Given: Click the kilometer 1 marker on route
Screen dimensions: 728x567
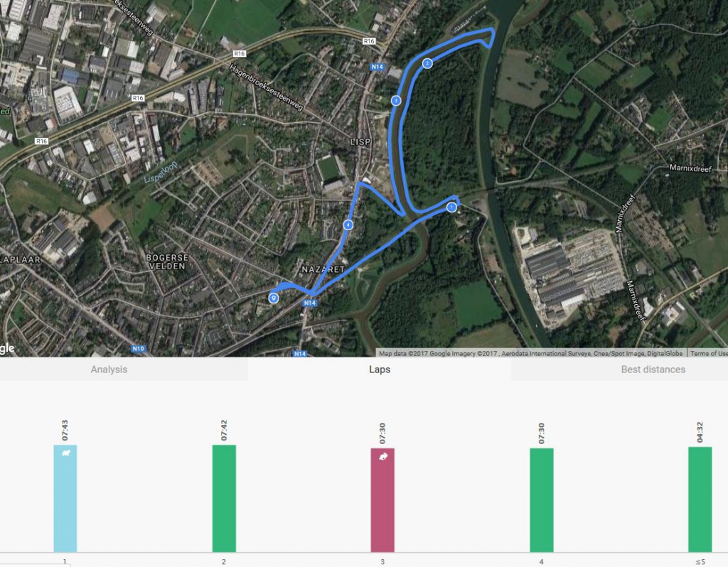Looking at the screenshot, I should 451,207.
